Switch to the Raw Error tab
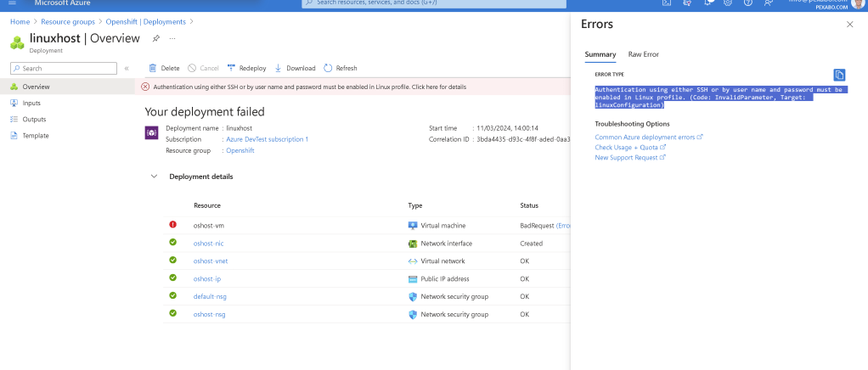The height and width of the screenshot is (370, 868). 643,54
